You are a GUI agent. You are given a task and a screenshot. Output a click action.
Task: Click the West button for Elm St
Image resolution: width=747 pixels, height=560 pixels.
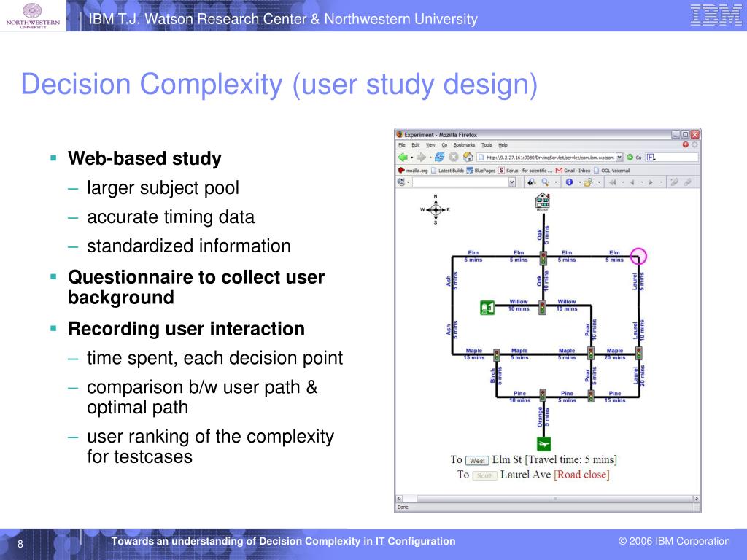tap(477, 461)
